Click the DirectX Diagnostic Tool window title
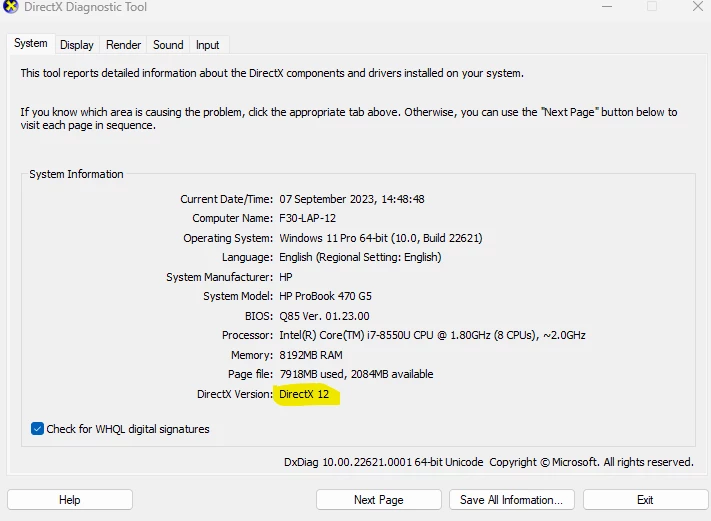 (85, 7)
